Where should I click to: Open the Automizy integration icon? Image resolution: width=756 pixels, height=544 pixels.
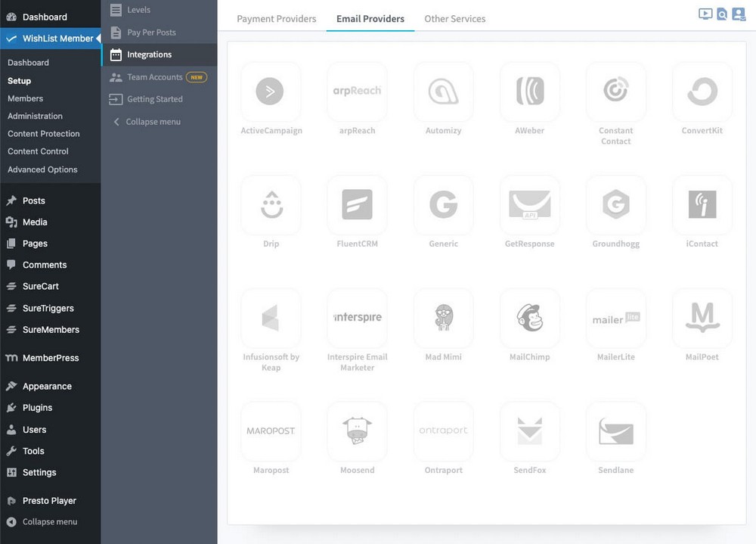443,92
